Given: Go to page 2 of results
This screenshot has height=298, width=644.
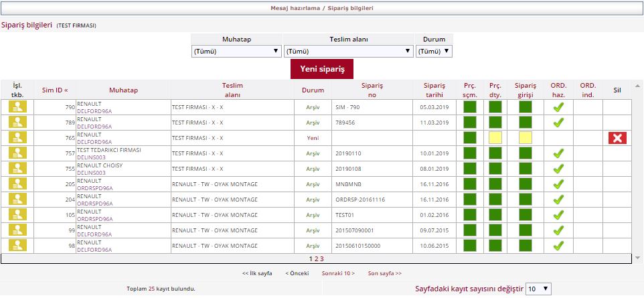Looking at the screenshot, I should 316,258.
